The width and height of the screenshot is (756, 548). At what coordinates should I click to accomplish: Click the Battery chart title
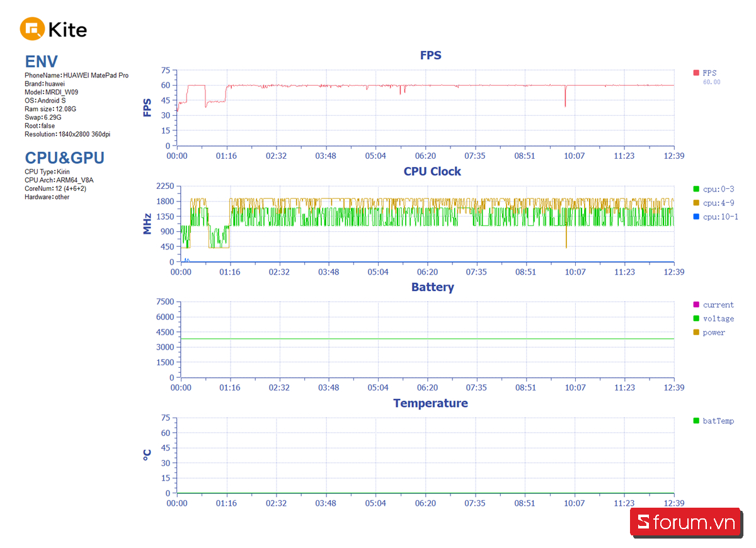432,287
